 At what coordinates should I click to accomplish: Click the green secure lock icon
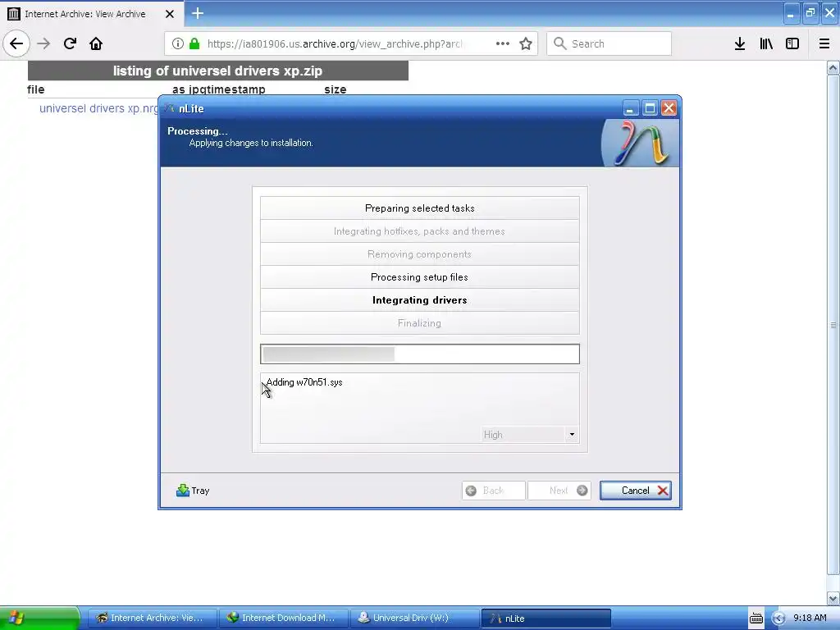194,43
